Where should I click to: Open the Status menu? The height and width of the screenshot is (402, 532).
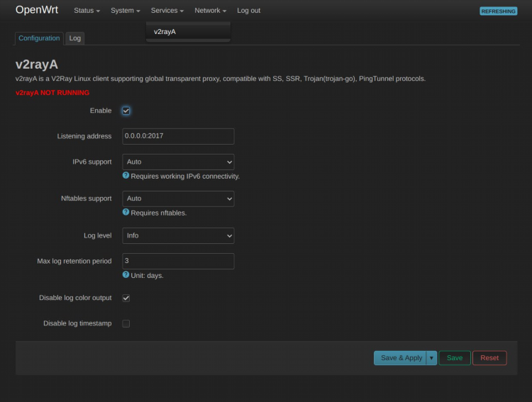87,11
